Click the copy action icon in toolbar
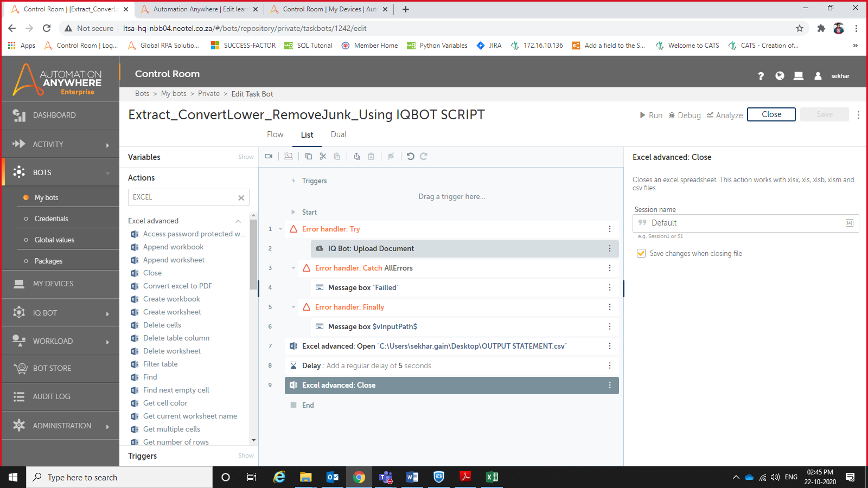This screenshot has height=488, width=868. pyautogui.click(x=309, y=156)
